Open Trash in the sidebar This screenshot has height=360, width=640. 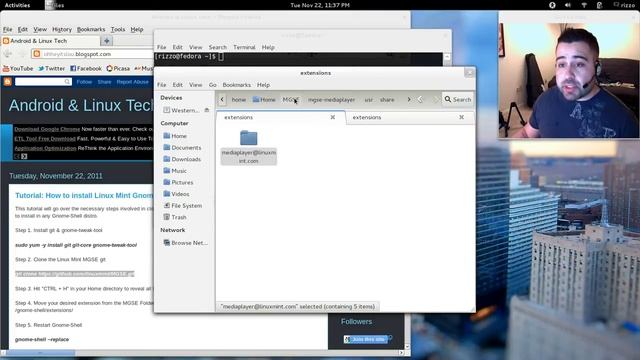[175, 217]
